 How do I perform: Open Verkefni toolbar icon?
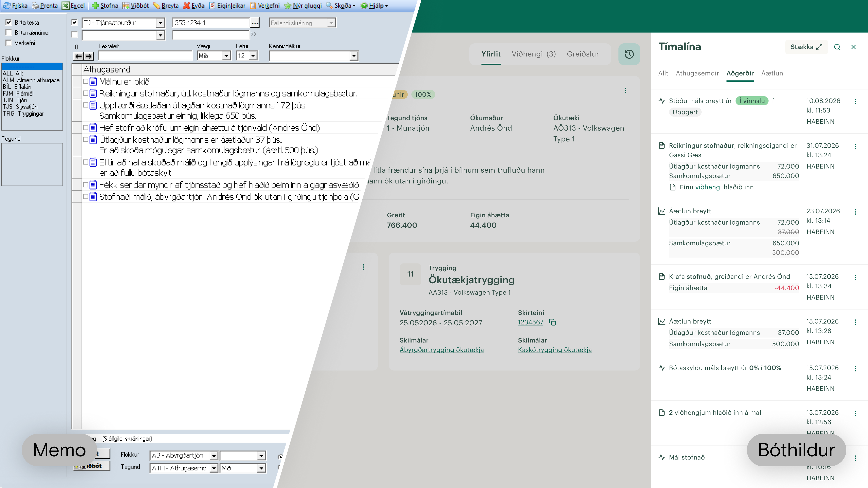pyautogui.click(x=253, y=5)
